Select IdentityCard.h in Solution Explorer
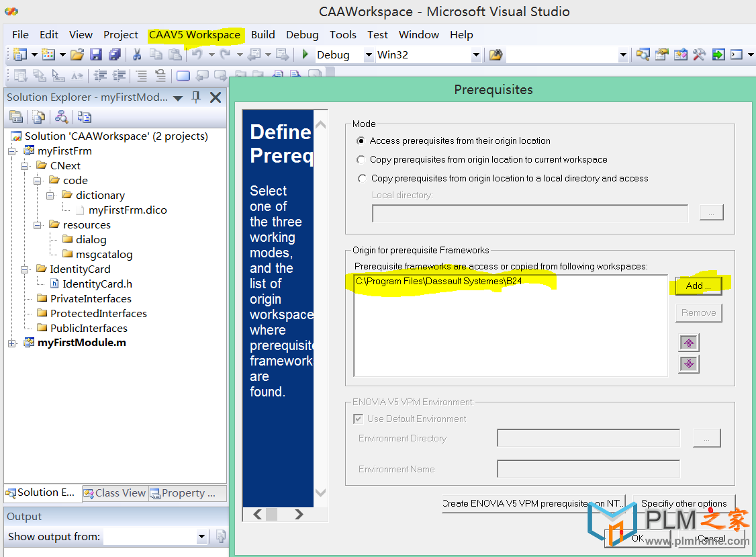 97,284
